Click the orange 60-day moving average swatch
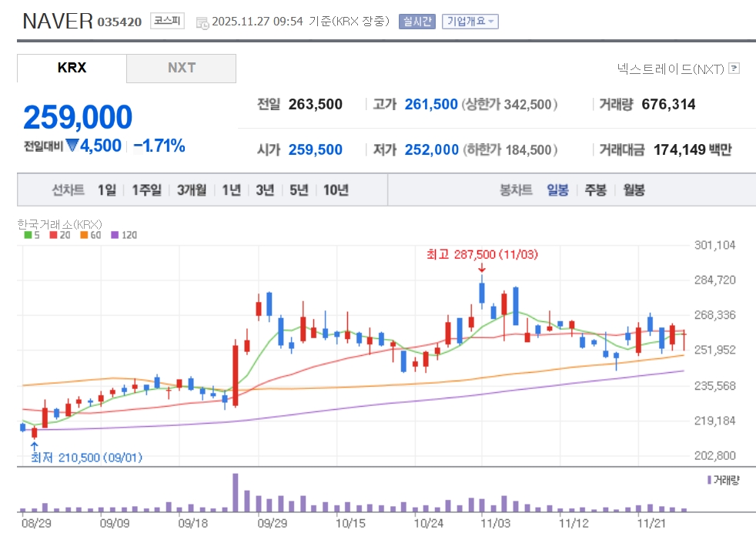 pos(84,235)
